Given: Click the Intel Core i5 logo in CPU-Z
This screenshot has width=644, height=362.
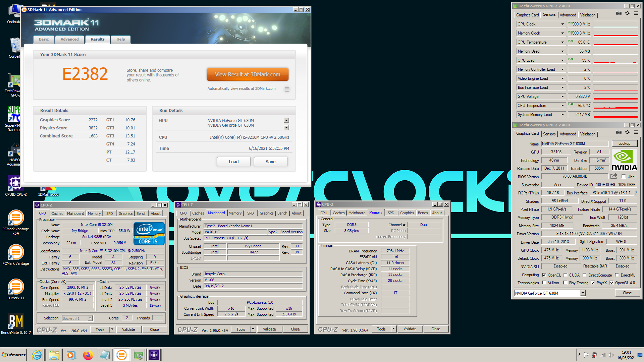Looking at the screenshot, I should coord(149,233).
